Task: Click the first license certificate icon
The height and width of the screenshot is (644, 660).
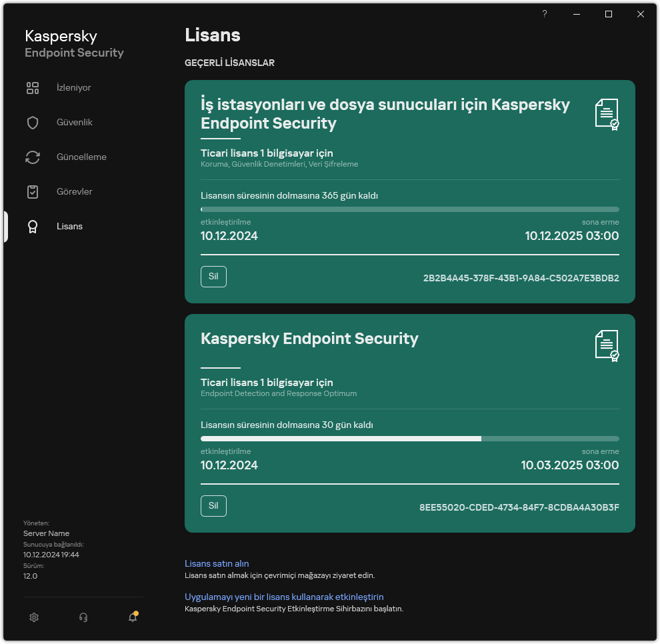Action: [x=607, y=113]
